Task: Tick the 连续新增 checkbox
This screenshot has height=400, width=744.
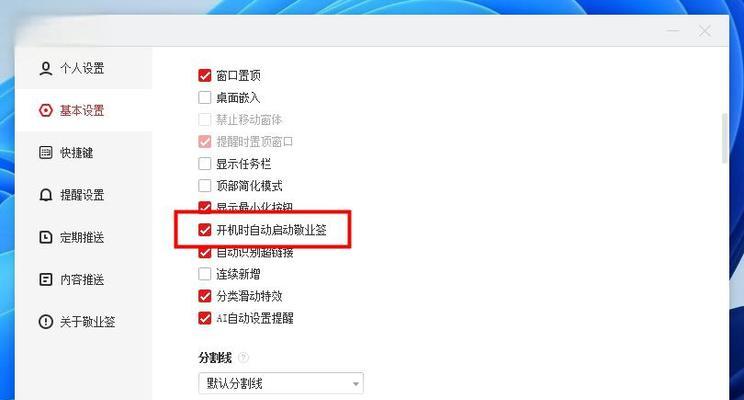Action: [205, 274]
